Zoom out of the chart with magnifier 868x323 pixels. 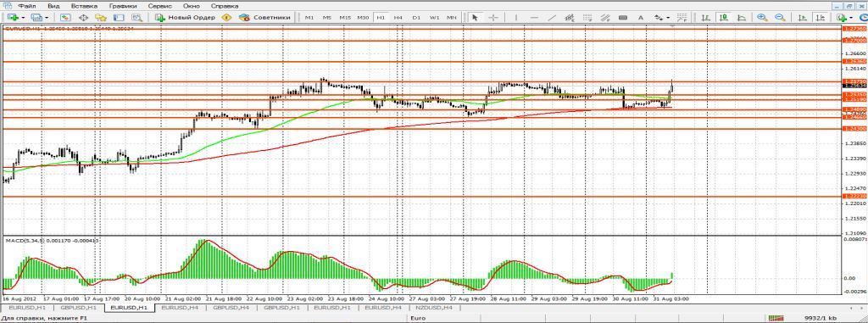pyautogui.click(x=780, y=18)
